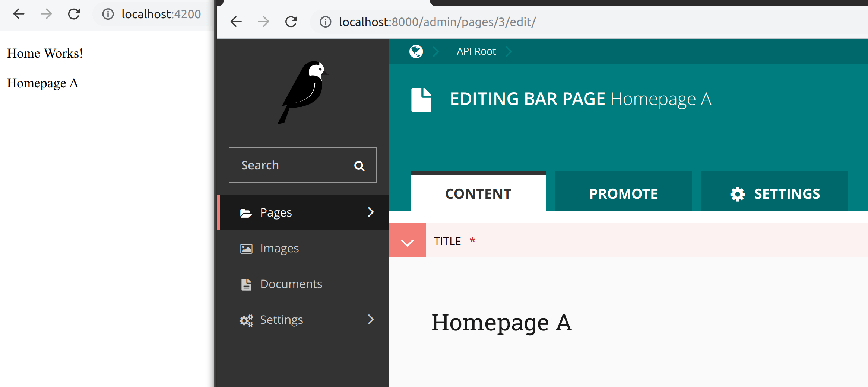Open the Pages section folder icon
The height and width of the screenshot is (387, 868).
click(246, 212)
